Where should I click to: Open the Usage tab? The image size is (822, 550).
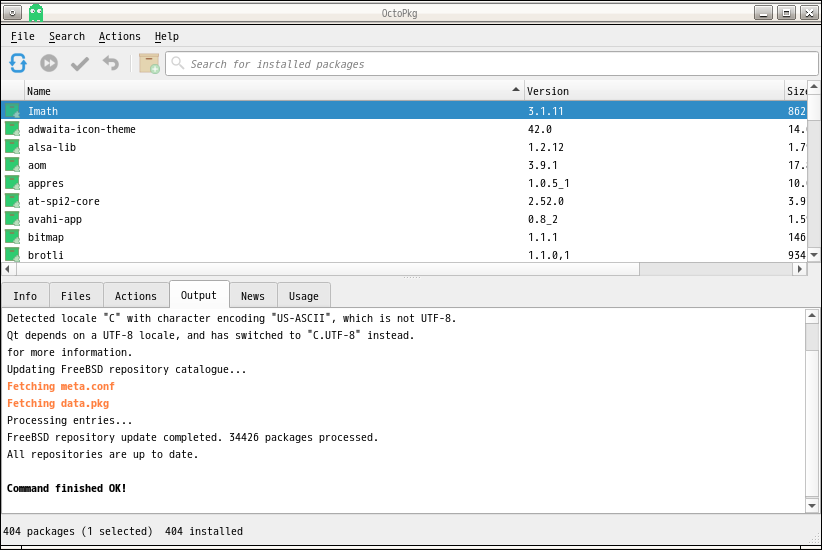(304, 296)
